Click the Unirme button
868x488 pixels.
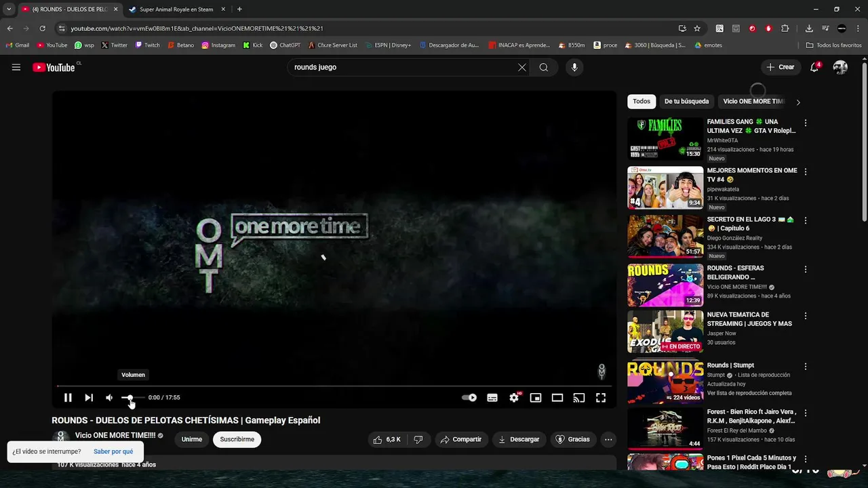(x=192, y=439)
